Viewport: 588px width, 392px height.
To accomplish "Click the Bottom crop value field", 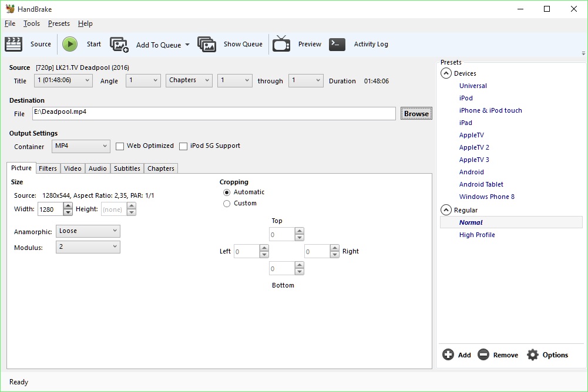I will [x=281, y=269].
